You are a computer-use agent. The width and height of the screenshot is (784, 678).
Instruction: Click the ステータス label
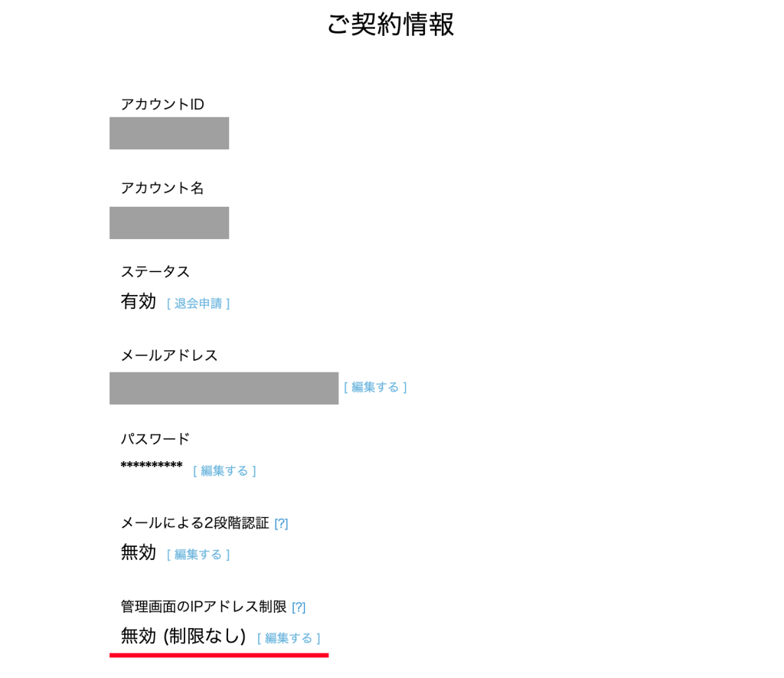point(155,271)
